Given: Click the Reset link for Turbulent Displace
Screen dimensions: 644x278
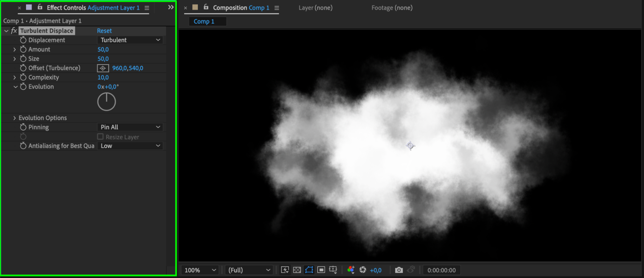Looking at the screenshot, I should click(104, 31).
